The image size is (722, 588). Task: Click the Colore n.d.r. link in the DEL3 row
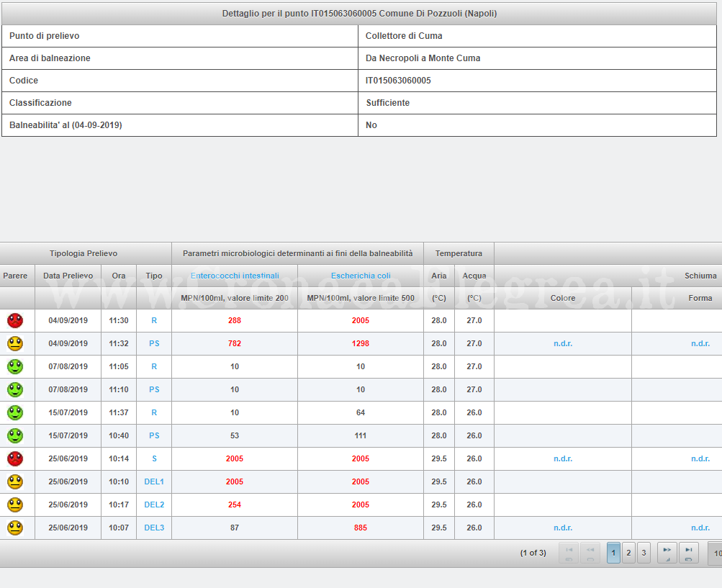coord(563,528)
